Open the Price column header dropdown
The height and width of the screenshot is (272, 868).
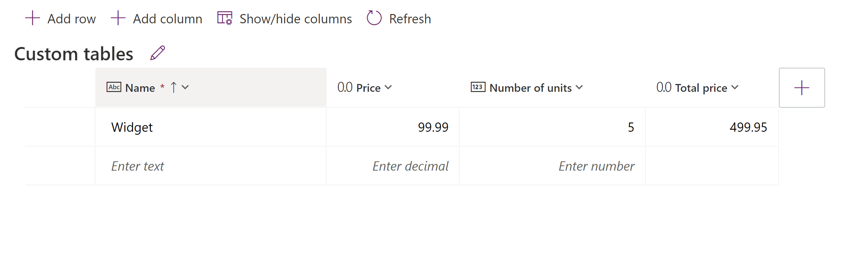388,88
